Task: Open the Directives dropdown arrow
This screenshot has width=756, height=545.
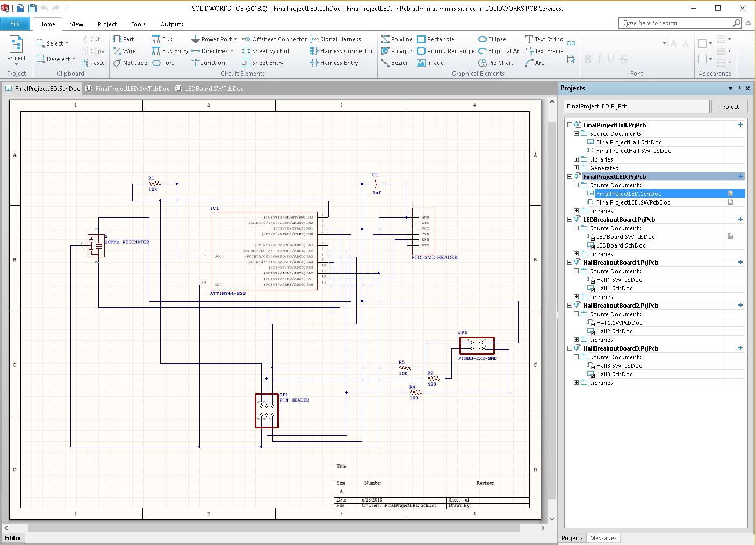Action: pos(232,51)
